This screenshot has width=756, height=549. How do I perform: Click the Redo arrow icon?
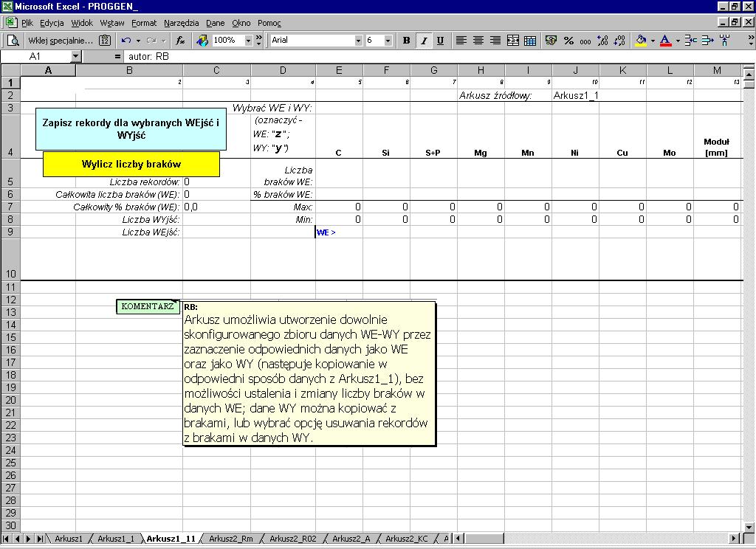tap(151, 41)
